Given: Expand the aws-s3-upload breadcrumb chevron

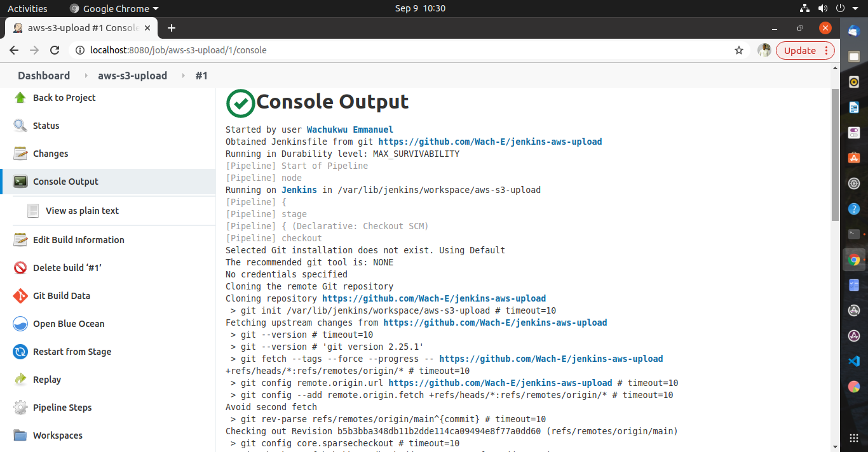Looking at the screenshot, I should [x=184, y=76].
